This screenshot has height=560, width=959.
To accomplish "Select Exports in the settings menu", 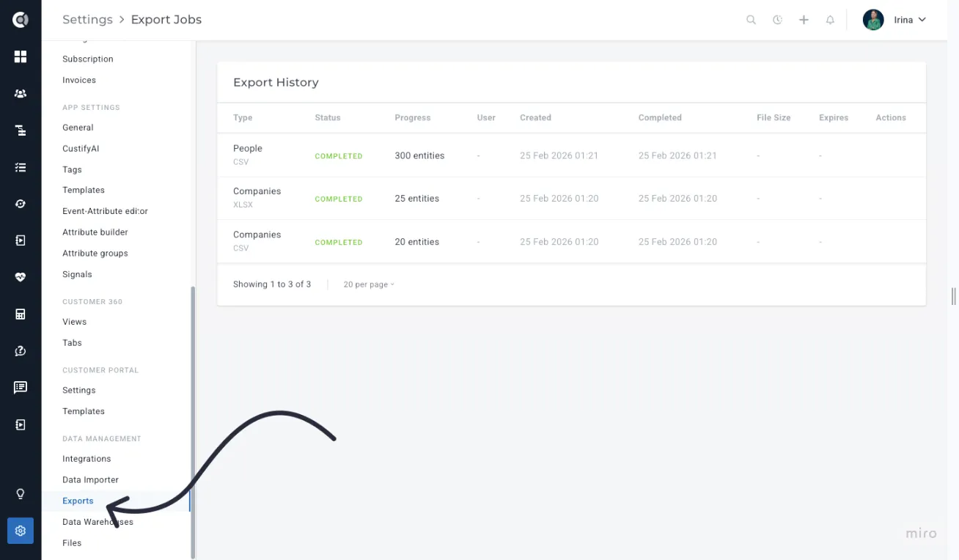I will click(x=78, y=501).
